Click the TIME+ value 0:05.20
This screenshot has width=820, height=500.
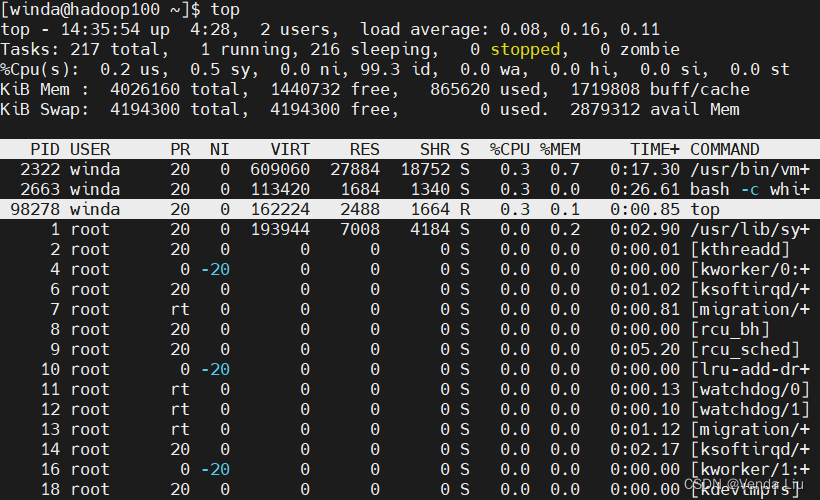(645, 349)
